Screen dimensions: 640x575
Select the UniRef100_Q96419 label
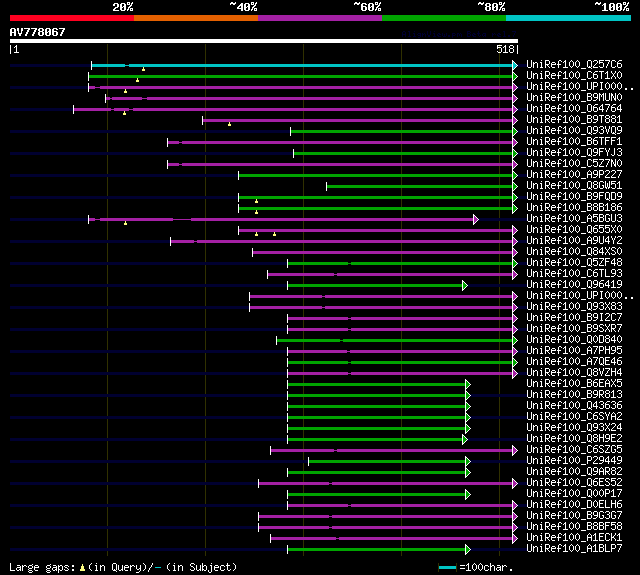[574, 285]
